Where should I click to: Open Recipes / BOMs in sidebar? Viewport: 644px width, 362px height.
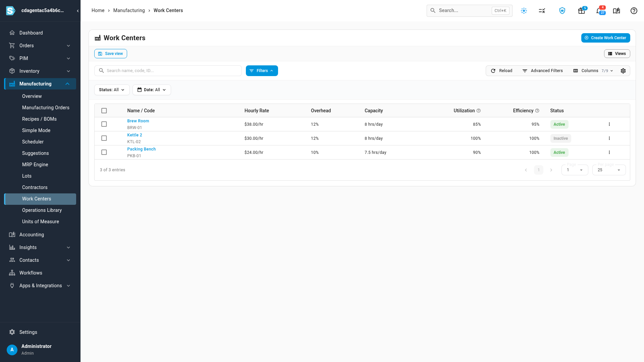coord(39,119)
